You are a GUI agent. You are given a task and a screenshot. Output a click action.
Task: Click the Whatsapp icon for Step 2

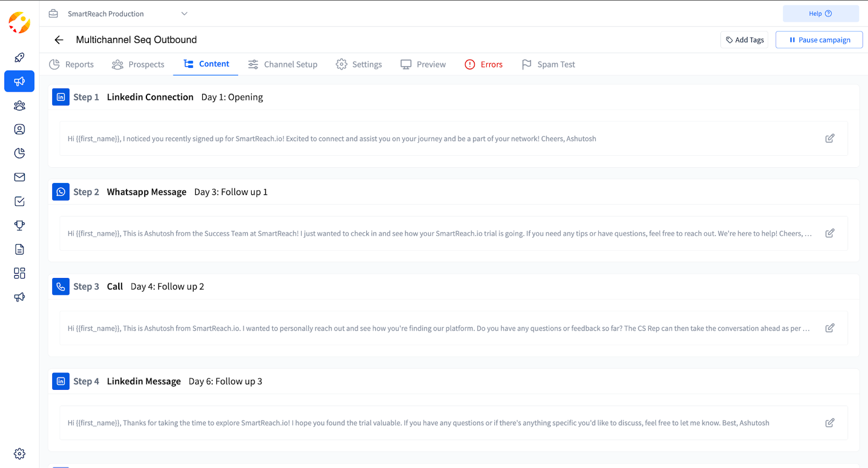pos(61,192)
